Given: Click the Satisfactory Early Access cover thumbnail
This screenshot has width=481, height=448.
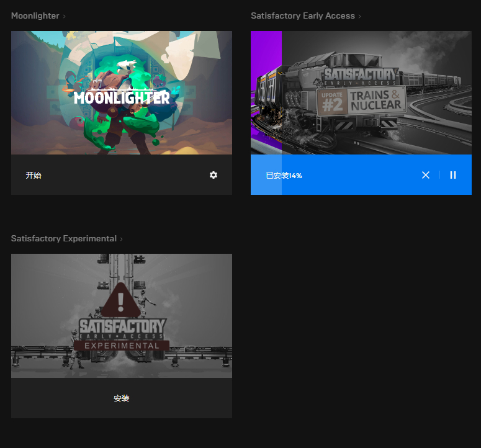Looking at the screenshot, I should tap(361, 92).
